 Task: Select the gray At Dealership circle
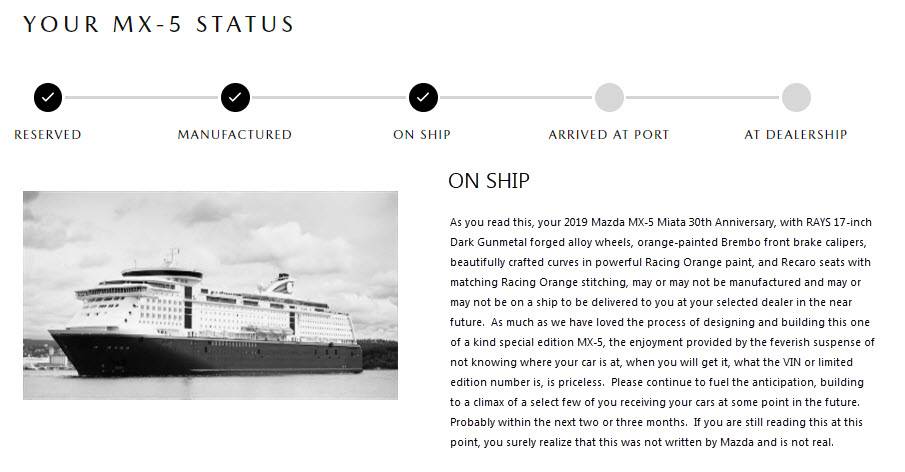[796, 98]
